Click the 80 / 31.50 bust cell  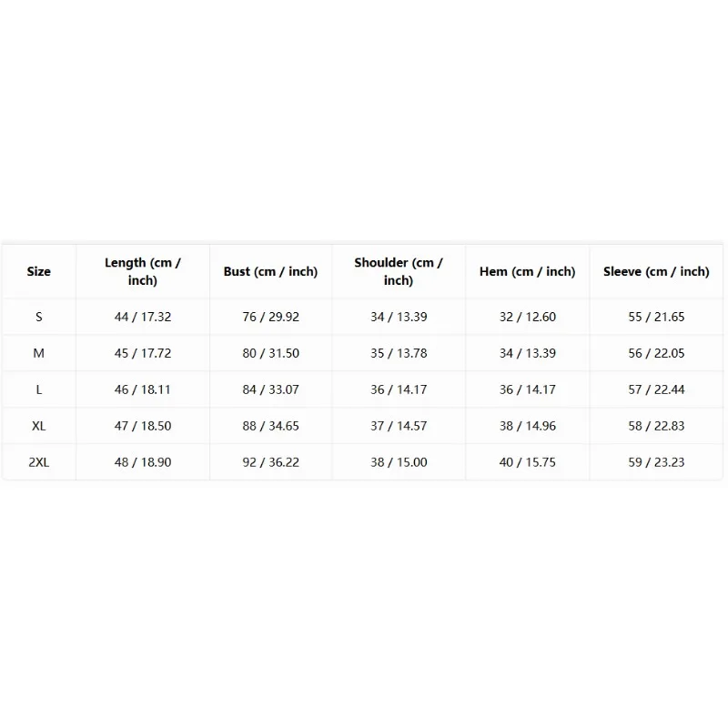coord(270,353)
